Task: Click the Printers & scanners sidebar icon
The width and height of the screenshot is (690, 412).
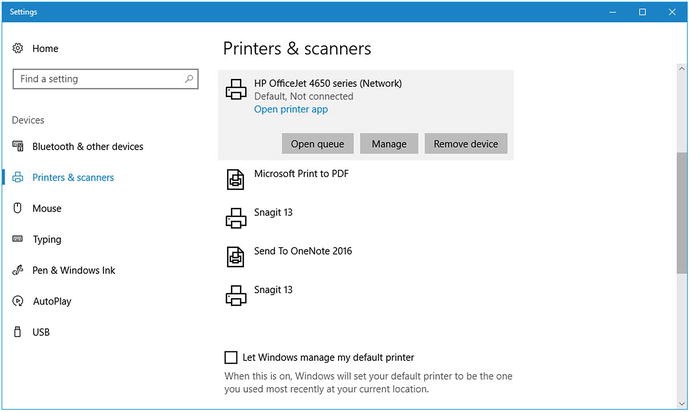Action: tap(18, 177)
